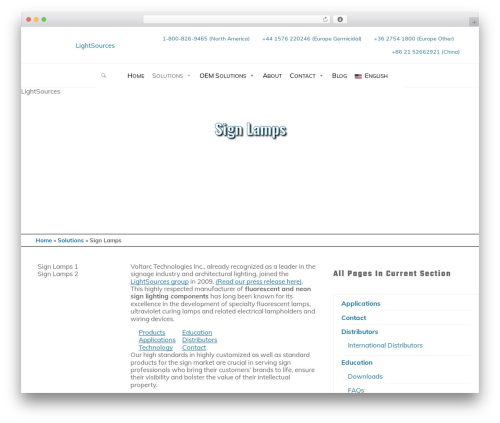Viewport: 500px width, 423px height.
Task: Click 'All Pages In Current Section' heading
Action: [392, 273]
